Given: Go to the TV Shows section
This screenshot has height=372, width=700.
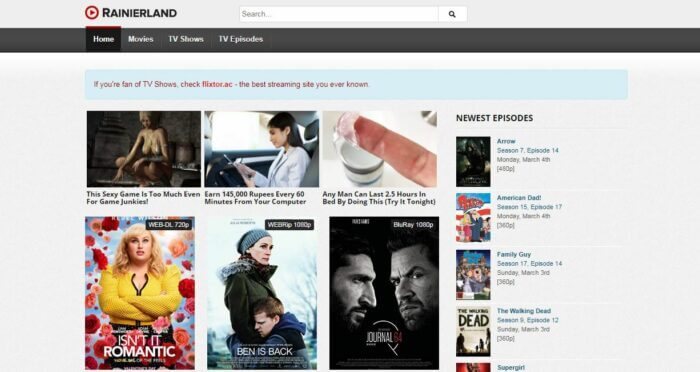Looking at the screenshot, I should pyautogui.click(x=186, y=39).
